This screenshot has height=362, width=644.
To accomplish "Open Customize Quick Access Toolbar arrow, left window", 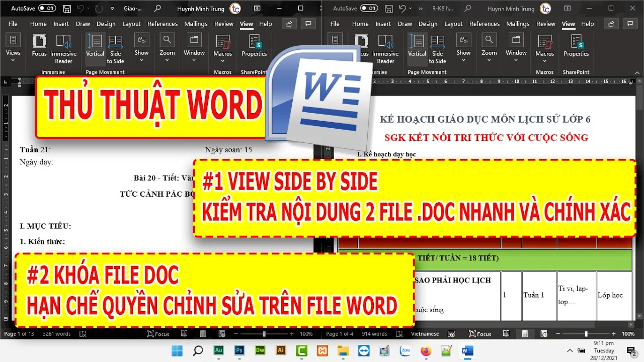I will pos(112,9).
